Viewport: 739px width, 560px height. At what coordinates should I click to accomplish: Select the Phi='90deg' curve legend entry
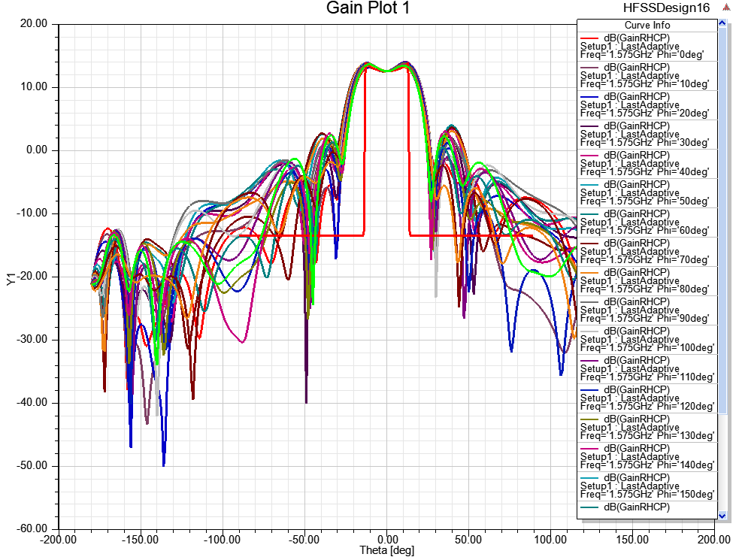647,310
